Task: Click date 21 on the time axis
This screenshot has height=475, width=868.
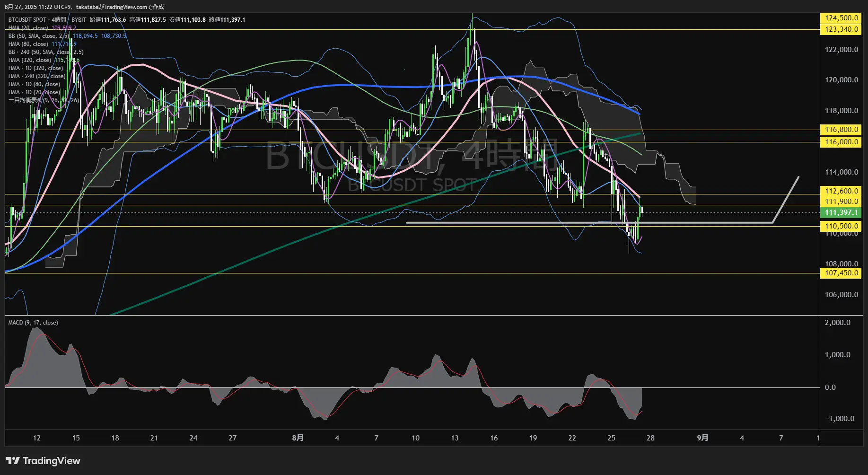Action: 154,438
